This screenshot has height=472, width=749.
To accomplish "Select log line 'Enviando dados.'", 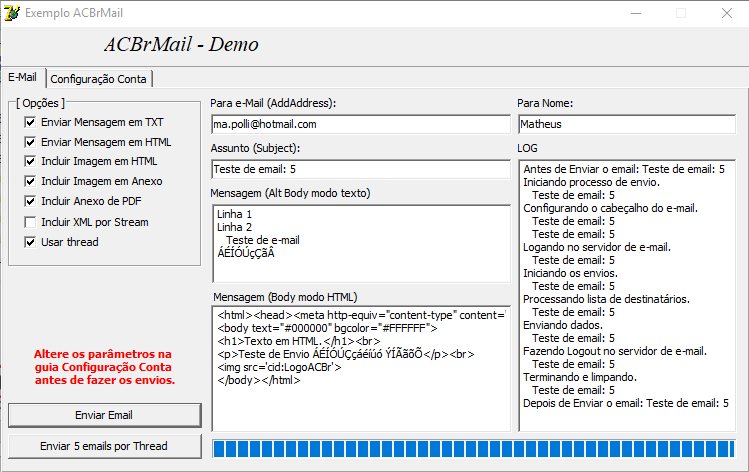I will [563, 325].
